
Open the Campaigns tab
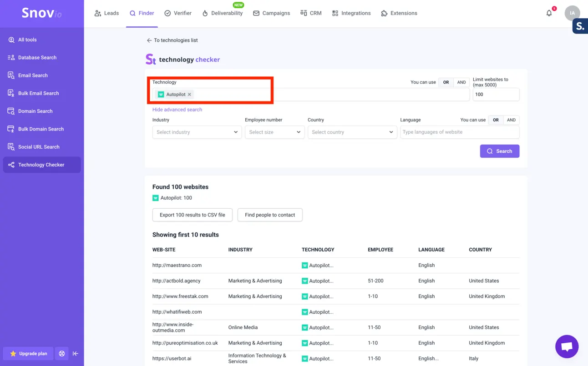[272, 13]
